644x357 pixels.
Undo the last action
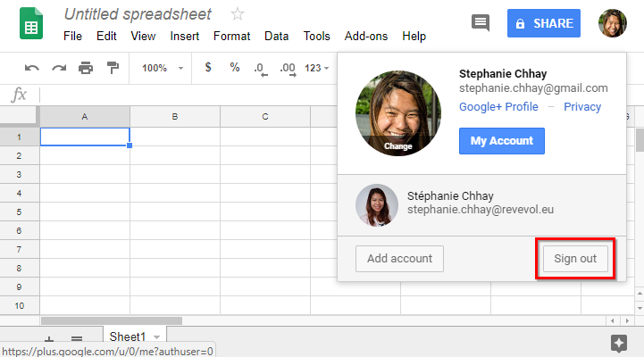[31, 68]
